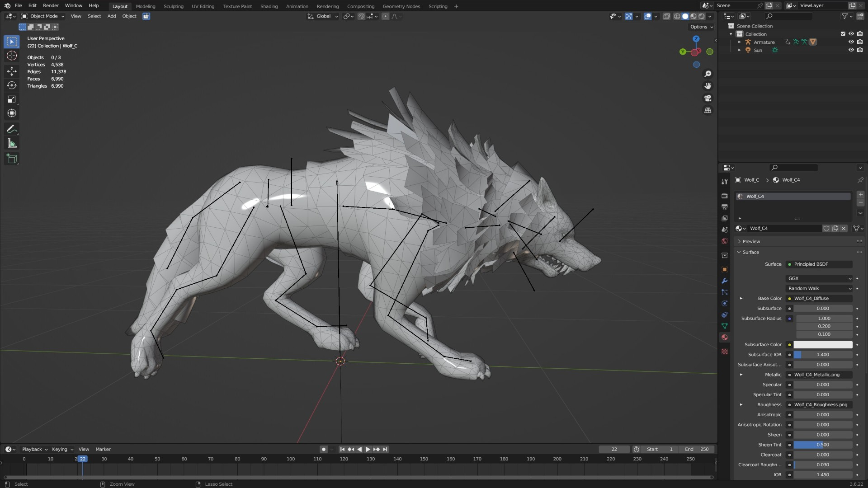Expand Armature in outliner tree
The image size is (868, 488).
click(740, 42)
